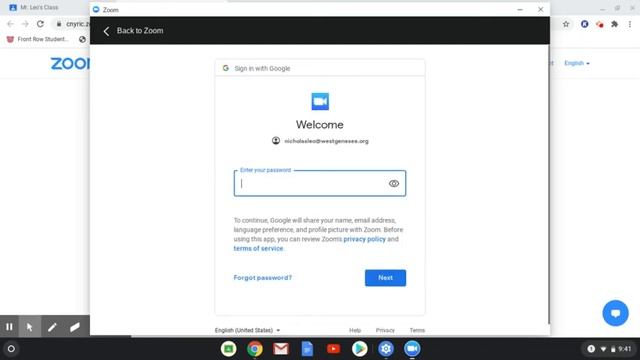
Task: Open the English language dropdown in browser page
Action: [x=577, y=63]
